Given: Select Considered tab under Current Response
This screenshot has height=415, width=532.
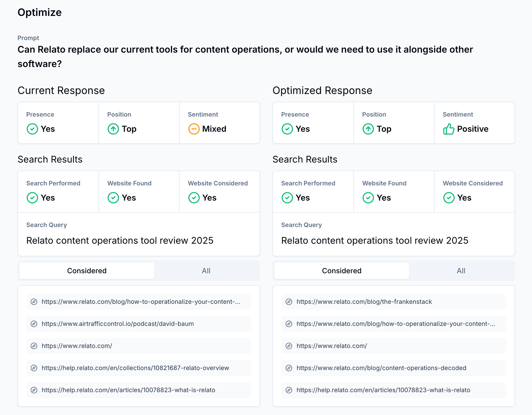Looking at the screenshot, I should [x=87, y=271].
